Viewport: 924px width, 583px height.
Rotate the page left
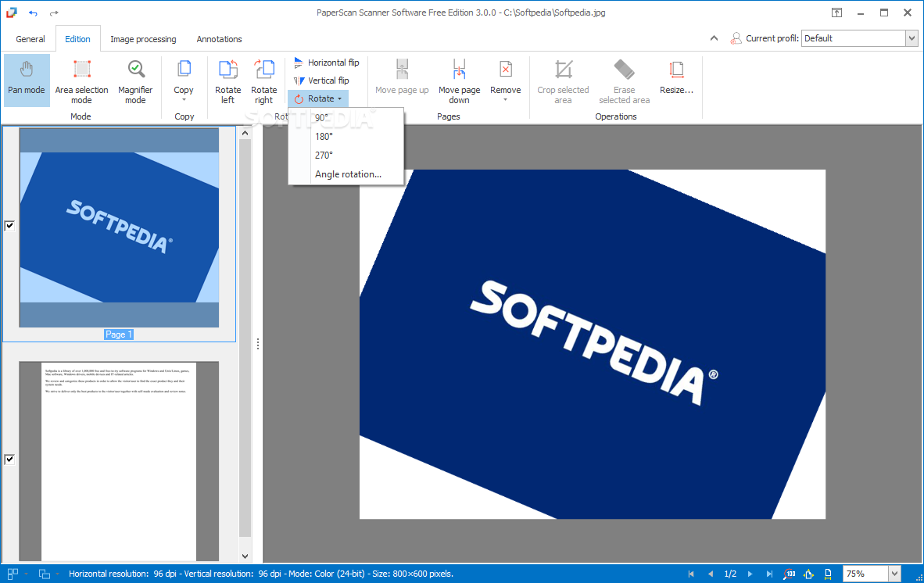pos(228,81)
